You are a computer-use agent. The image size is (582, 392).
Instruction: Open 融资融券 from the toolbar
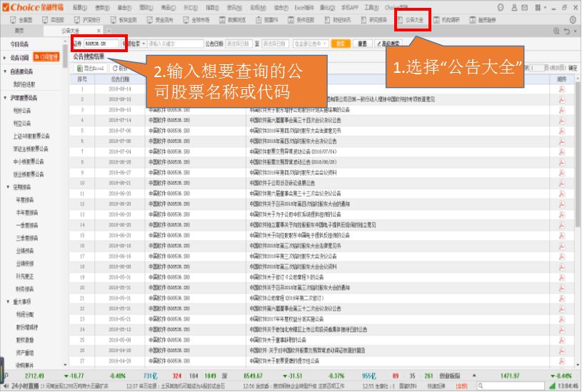(x=483, y=20)
